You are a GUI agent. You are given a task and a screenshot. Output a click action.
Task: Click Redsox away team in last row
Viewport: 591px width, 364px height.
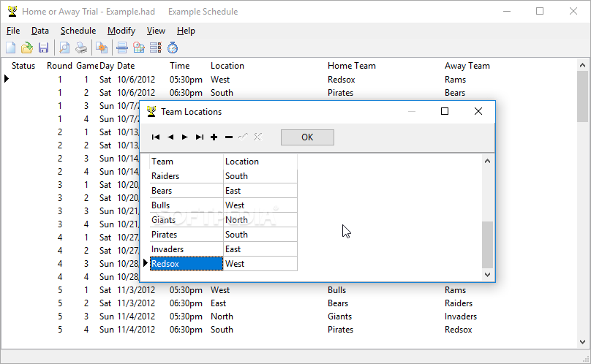(459, 330)
